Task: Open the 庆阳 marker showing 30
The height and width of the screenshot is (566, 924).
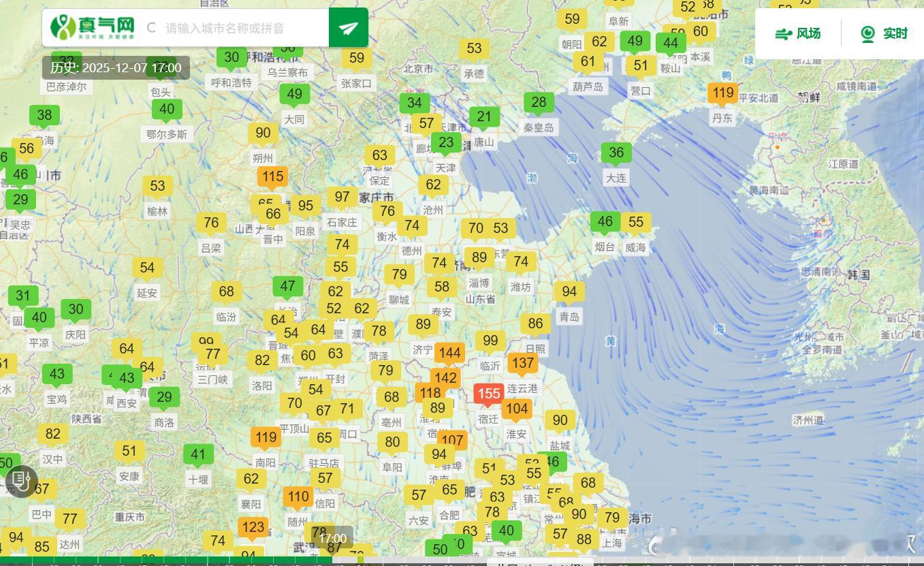Action: (76, 310)
